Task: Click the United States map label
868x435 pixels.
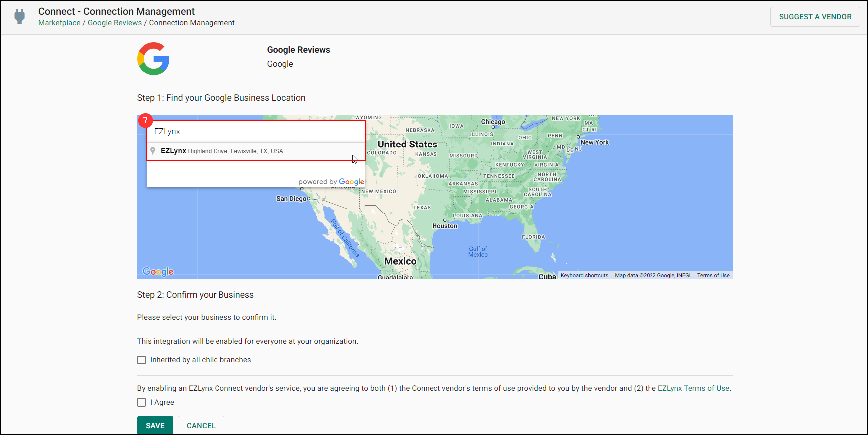Action: pyautogui.click(x=407, y=144)
